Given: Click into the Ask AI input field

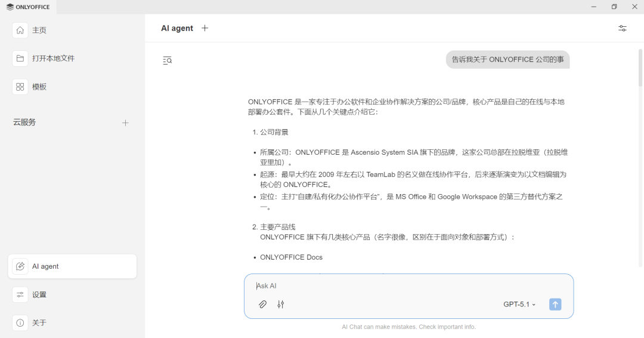Looking at the screenshot, I should [408, 286].
